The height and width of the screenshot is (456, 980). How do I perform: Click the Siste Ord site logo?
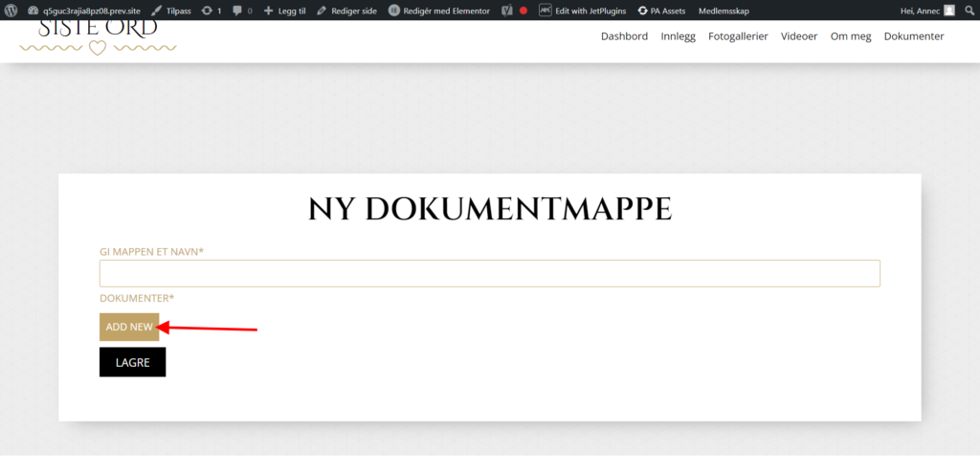click(x=98, y=38)
